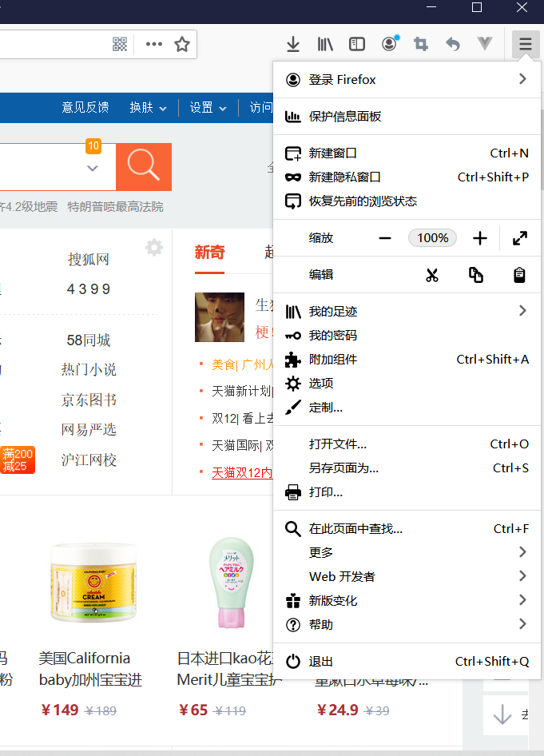Viewport: 544px width, 756px height.
Task: Open news thumbnail of man with whiskers
Action: 219,317
